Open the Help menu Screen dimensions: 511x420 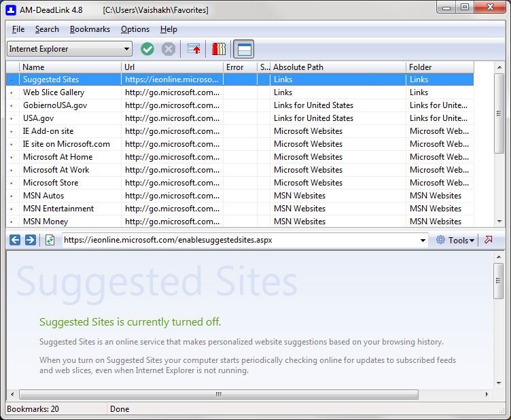pos(169,29)
